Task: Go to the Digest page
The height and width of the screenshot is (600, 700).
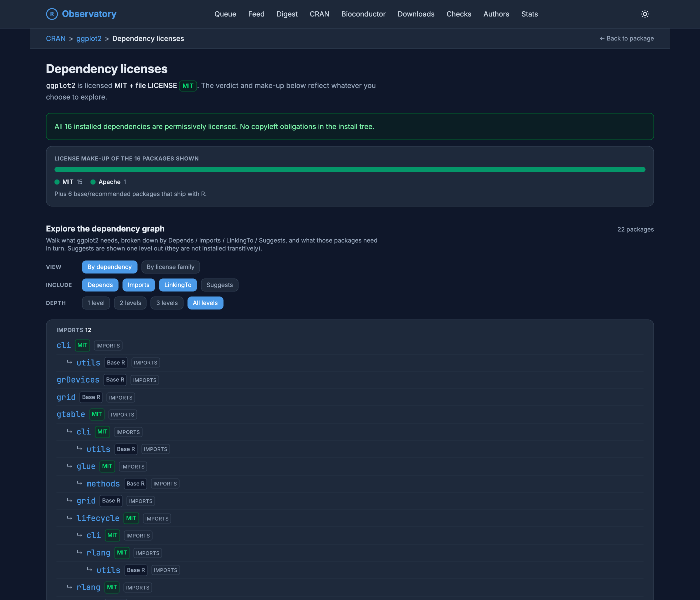Action: point(287,14)
